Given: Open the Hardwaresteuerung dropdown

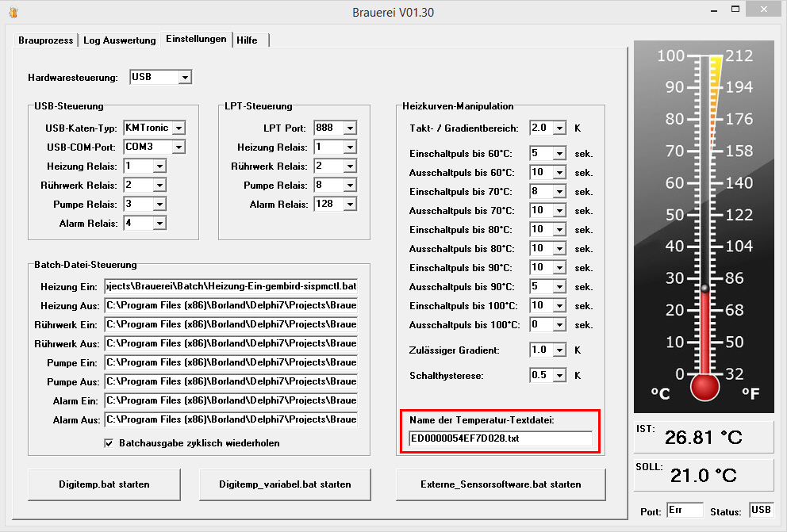Looking at the screenshot, I should click(185, 78).
